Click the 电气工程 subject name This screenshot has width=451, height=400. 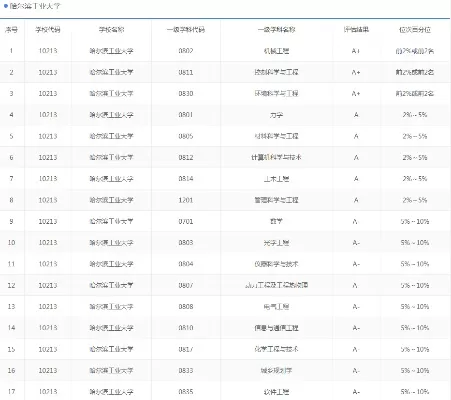click(276, 307)
